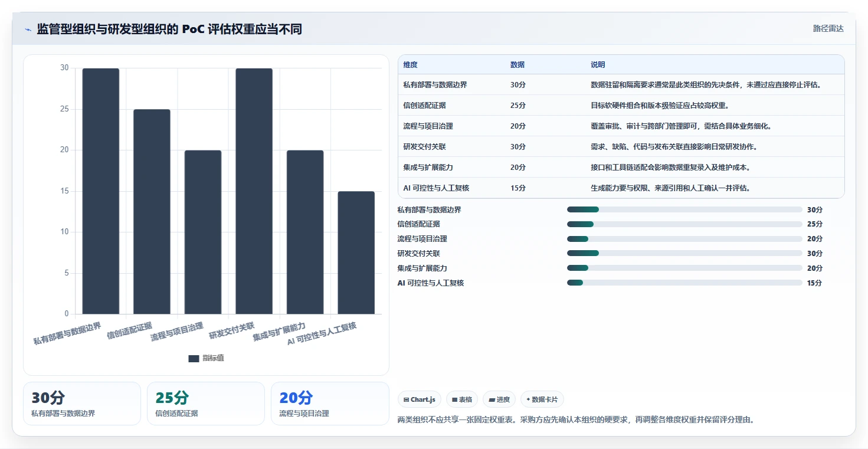This screenshot has width=868, height=449.
Task: Click the 信创适配证据 bar in chart
Action: point(152,212)
